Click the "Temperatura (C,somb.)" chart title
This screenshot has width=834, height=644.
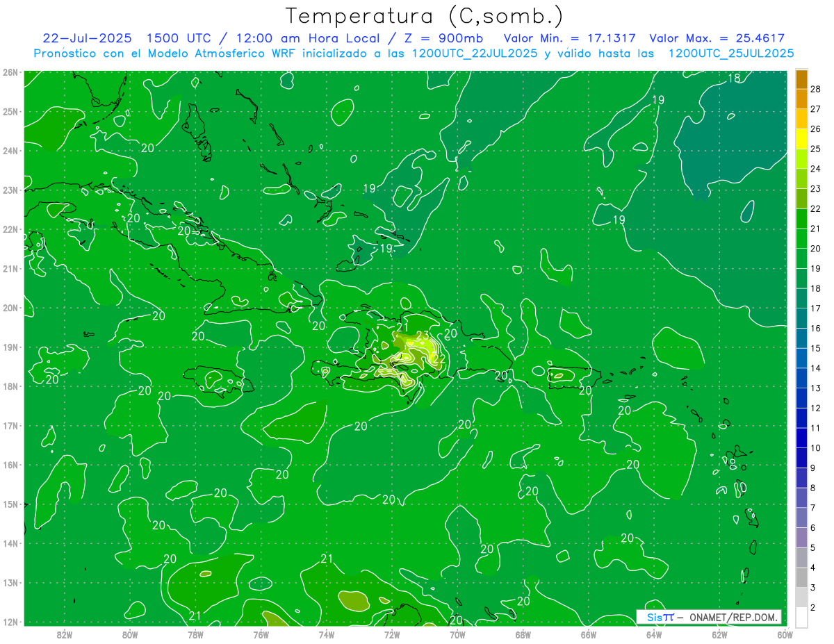425,16
